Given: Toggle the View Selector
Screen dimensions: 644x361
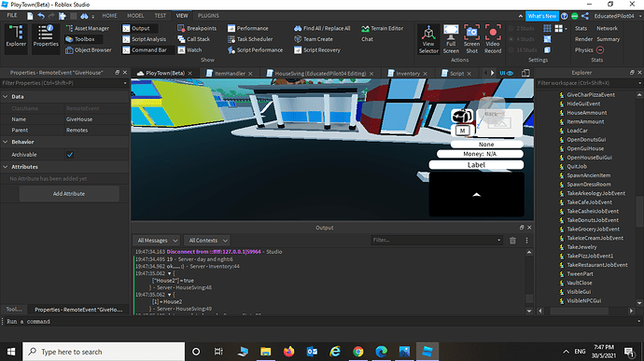Looking at the screenshot, I should pyautogui.click(x=428, y=39).
